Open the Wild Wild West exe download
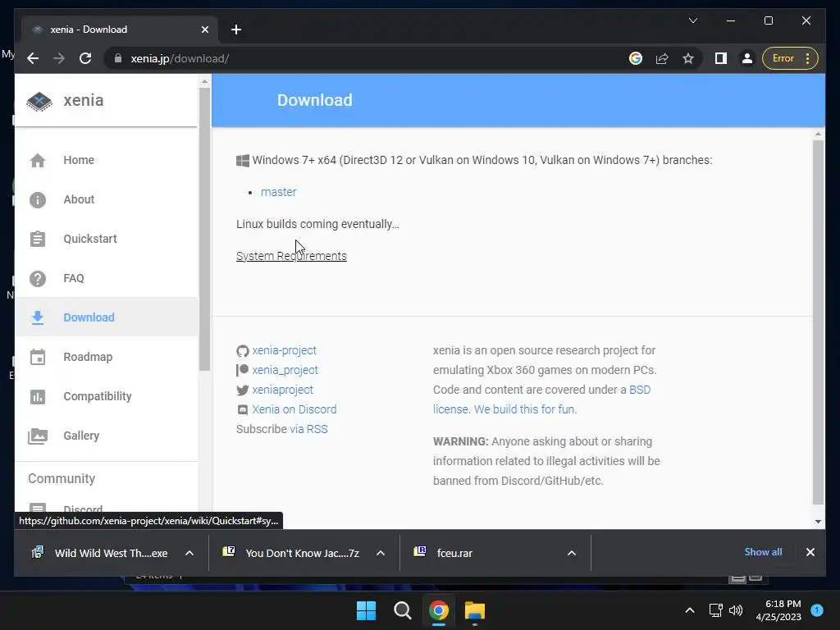840x630 pixels. coord(112,553)
